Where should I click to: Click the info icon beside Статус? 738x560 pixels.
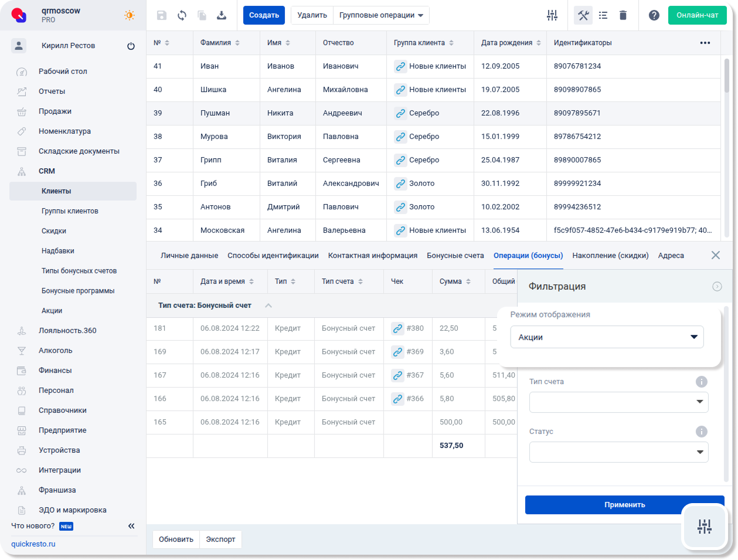[701, 432]
